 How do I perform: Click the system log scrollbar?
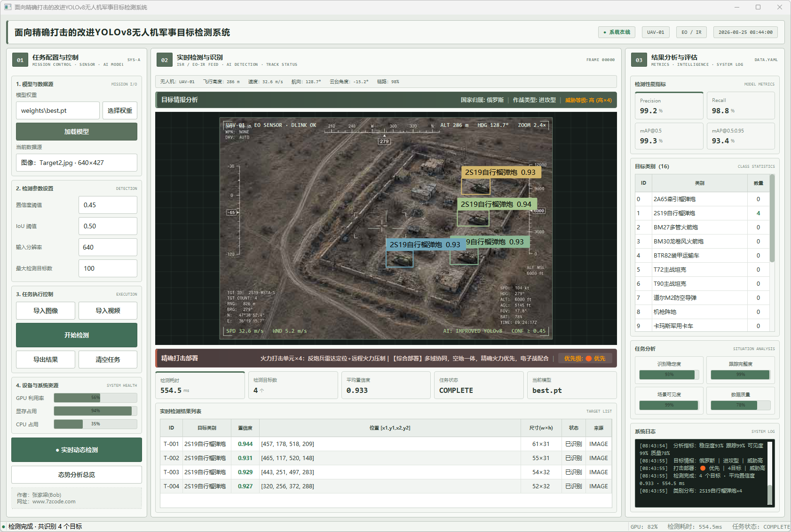tap(770, 494)
